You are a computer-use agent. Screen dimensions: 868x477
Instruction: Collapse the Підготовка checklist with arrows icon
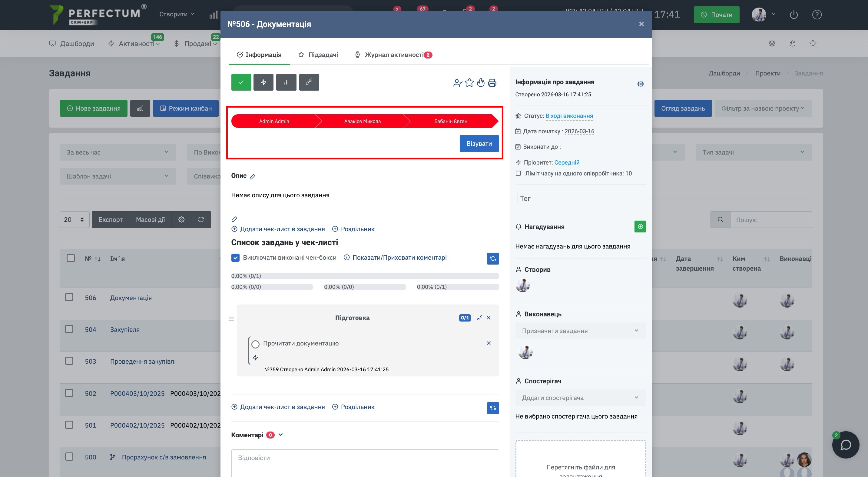pos(479,318)
